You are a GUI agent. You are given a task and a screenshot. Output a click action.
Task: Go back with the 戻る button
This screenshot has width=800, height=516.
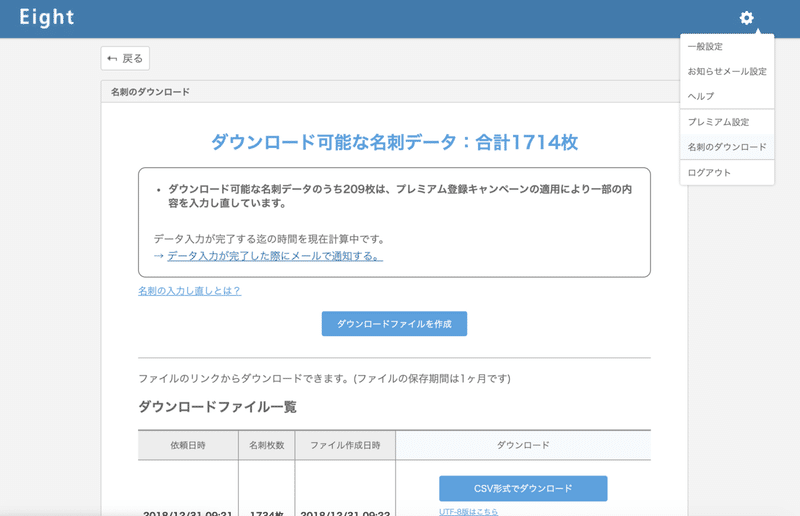coord(125,58)
